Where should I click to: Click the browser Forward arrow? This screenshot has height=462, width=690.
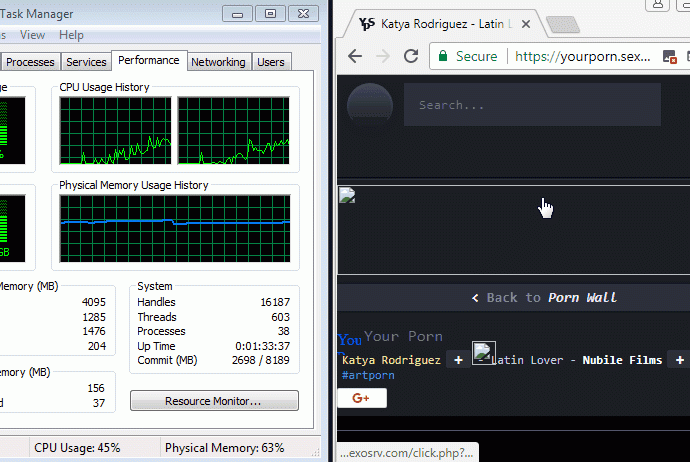coord(383,56)
